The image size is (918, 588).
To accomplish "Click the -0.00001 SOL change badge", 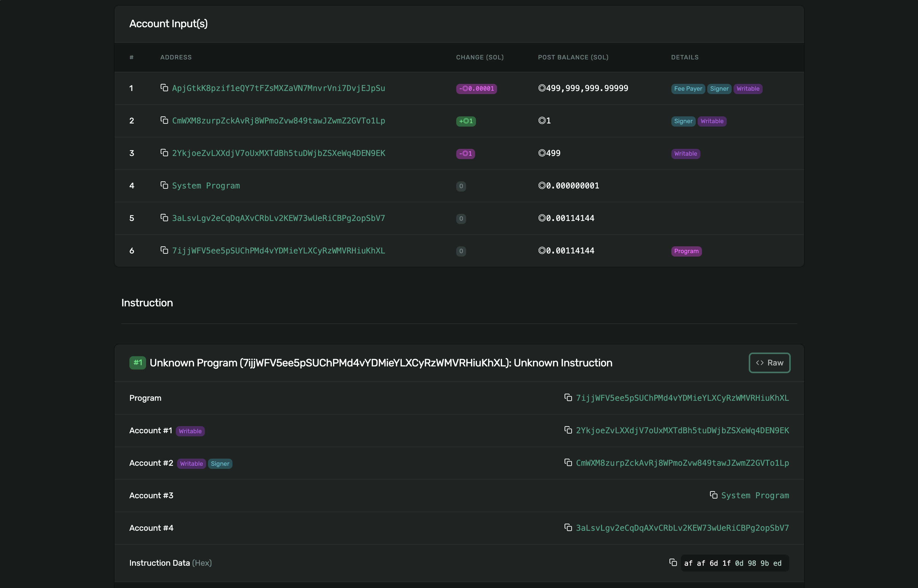I will tap(476, 89).
